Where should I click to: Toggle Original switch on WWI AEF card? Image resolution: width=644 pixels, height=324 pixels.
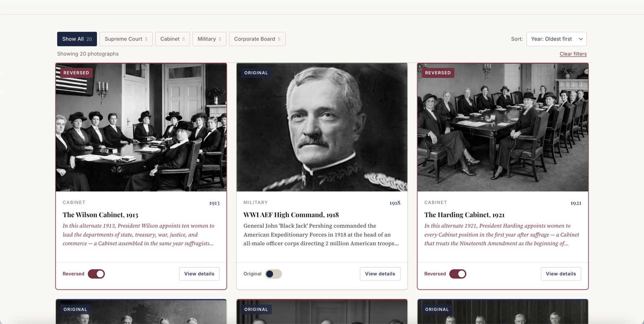(x=273, y=274)
